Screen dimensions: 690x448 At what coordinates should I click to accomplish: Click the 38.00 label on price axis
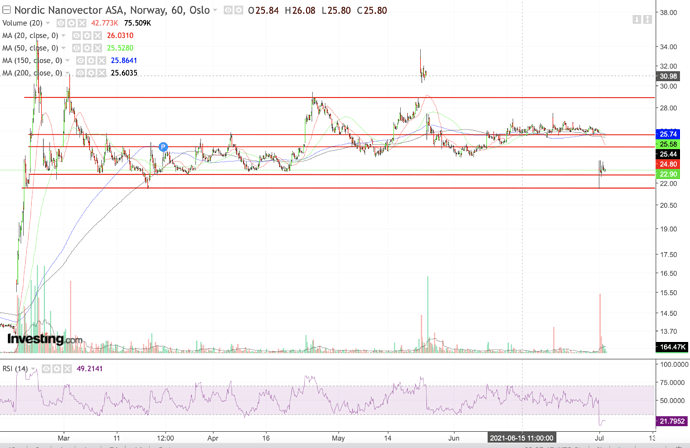click(x=668, y=13)
